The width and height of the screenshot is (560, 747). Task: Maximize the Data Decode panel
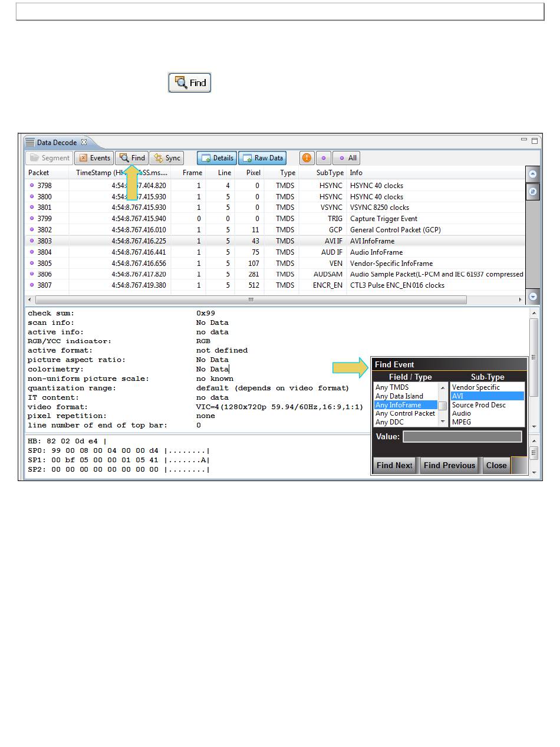coord(535,140)
